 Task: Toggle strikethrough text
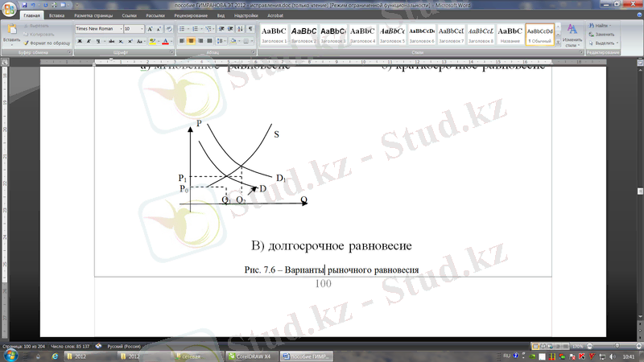coord(111,41)
